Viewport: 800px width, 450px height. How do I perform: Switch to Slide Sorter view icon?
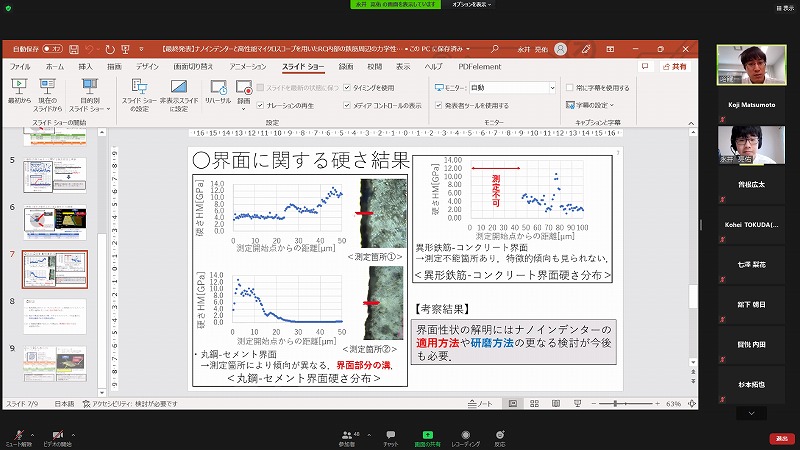[x=534, y=404]
